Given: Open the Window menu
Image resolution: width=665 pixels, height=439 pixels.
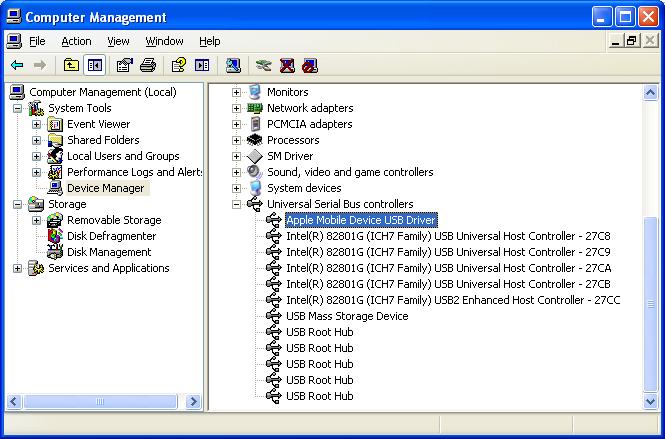Looking at the screenshot, I should 164,41.
